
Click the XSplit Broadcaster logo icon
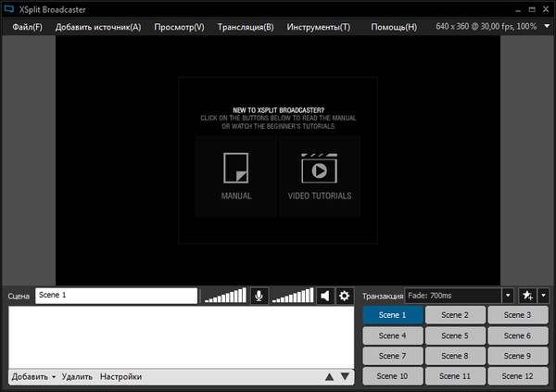(x=9, y=9)
